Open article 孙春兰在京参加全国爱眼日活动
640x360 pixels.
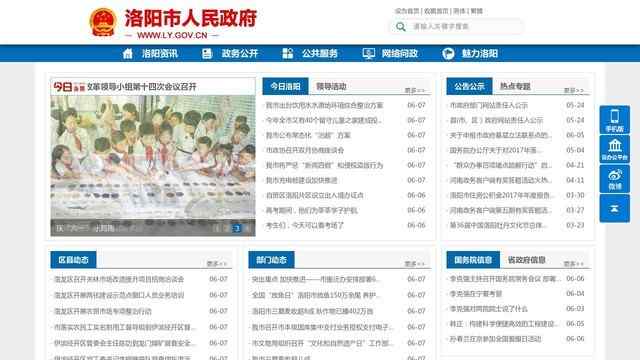click(x=496, y=339)
